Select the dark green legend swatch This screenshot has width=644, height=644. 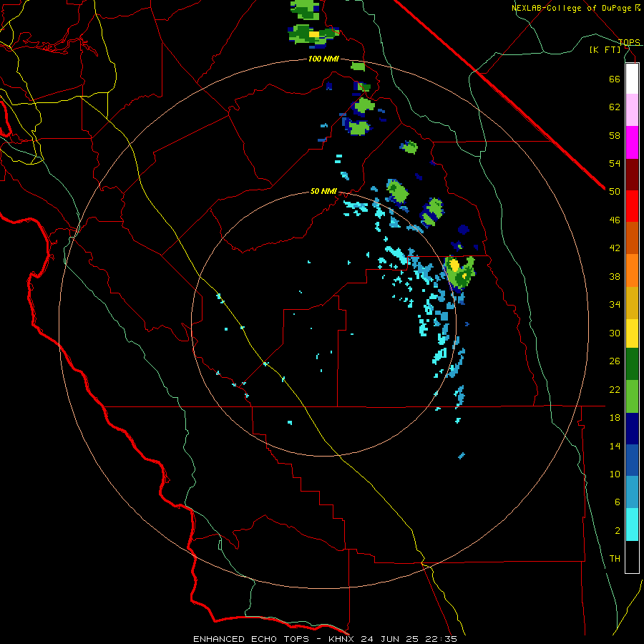pos(632,364)
